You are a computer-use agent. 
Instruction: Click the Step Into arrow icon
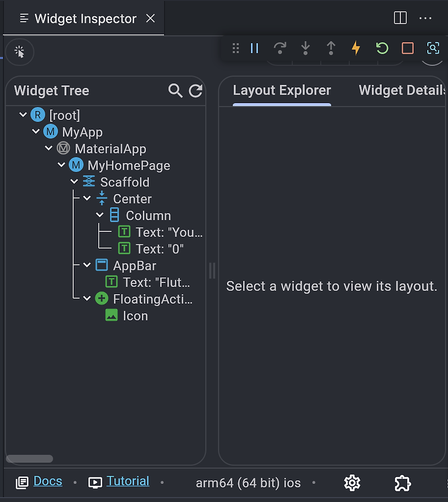point(305,48)
